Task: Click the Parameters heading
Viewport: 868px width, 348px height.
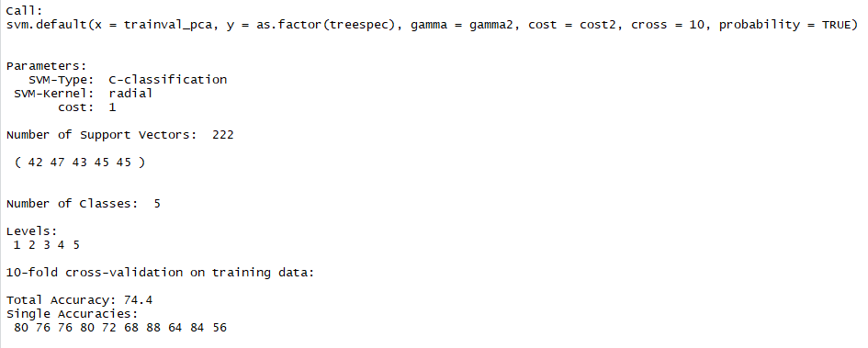Action: (47, 66)
